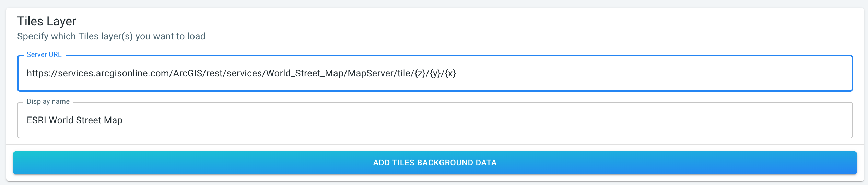Image resolution: width=868 pixels, height=185 pixels.
Task: Place cursor on {x} in the URL
Action: [450, 73]
